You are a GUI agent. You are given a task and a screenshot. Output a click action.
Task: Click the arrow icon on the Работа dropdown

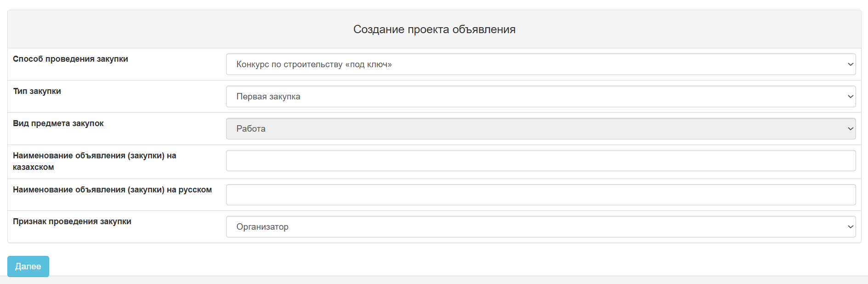[850, 129]
